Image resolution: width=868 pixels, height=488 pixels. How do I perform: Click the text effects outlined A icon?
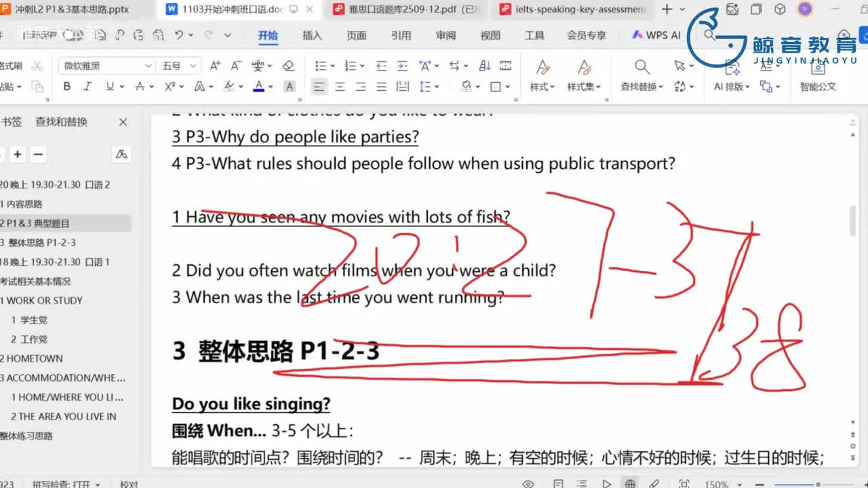[x=199, y=87]
